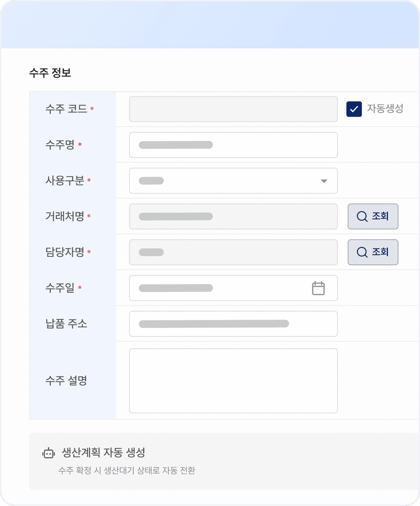Click the 조회 text for 담당자명
The height and width of the screenshot is (506, 420).
[x=380, y=252]
